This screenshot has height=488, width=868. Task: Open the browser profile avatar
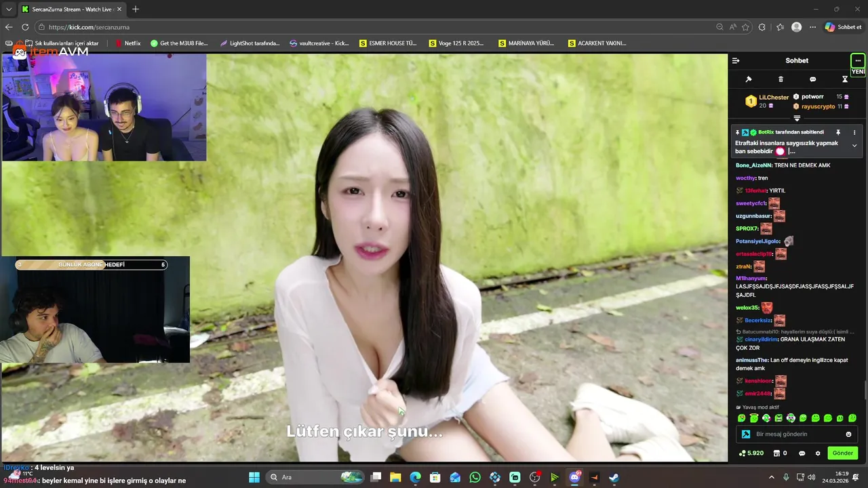coord(797,27)
